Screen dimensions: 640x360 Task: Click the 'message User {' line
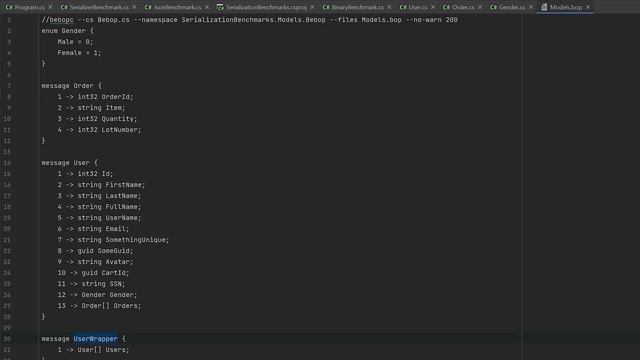coord(69,163)
